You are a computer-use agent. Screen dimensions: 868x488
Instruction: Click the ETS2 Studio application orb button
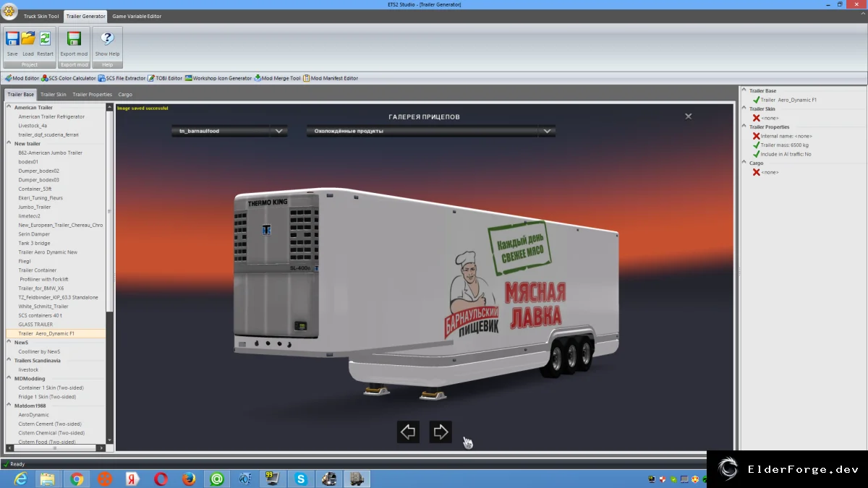point(9,11)
